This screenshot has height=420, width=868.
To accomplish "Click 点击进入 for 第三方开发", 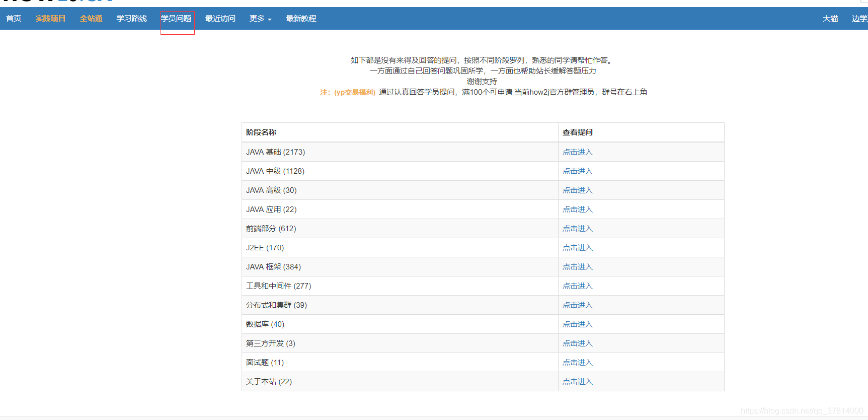I will (578, 343).
